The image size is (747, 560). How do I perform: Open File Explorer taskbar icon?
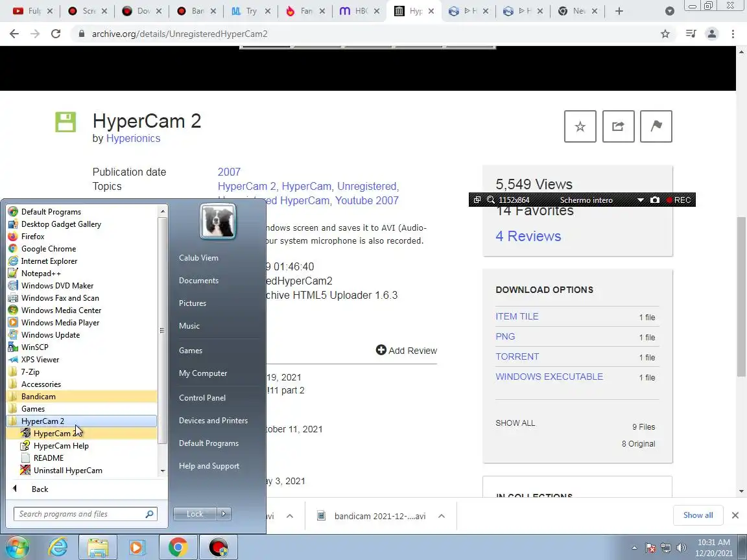98,547
